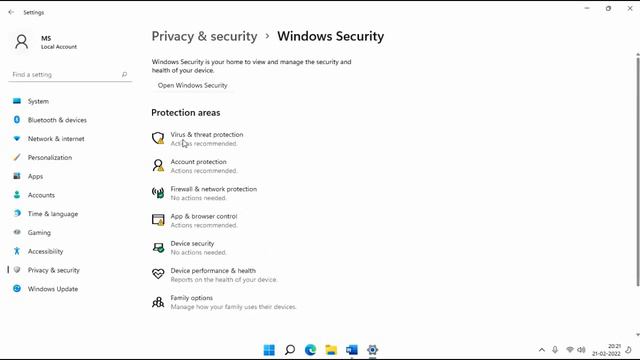The image size is (640, 360).
Task: Click the Find a setting search box
Action: tap(70, 75)
